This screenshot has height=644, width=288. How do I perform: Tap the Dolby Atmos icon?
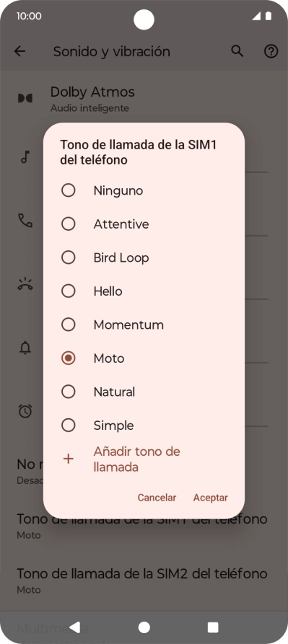(25, 98)
